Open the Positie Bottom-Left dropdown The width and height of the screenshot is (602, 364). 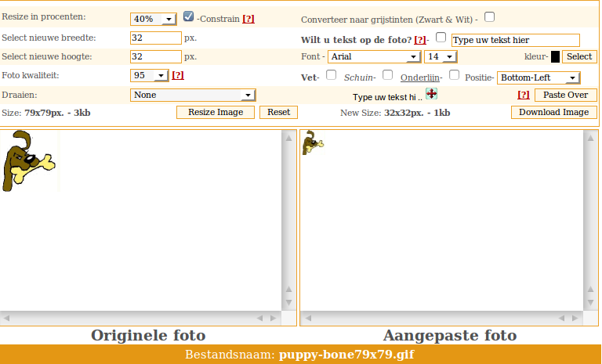pos(539,77)
